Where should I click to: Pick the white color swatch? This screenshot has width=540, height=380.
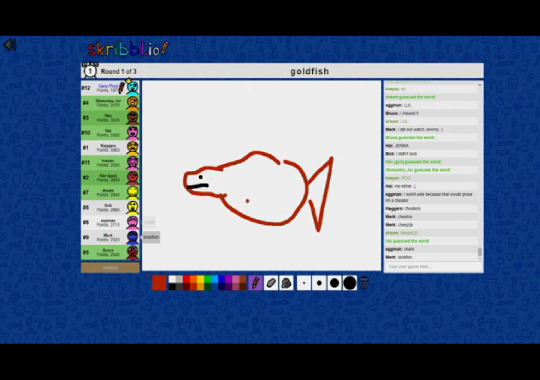pyautogui.click(x=172, y=279)
